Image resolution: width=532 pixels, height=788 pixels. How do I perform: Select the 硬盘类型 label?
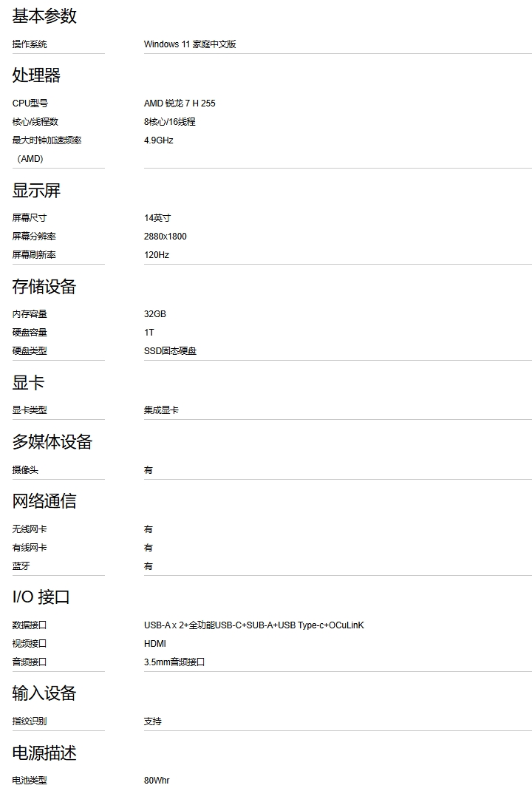point(30,351)
